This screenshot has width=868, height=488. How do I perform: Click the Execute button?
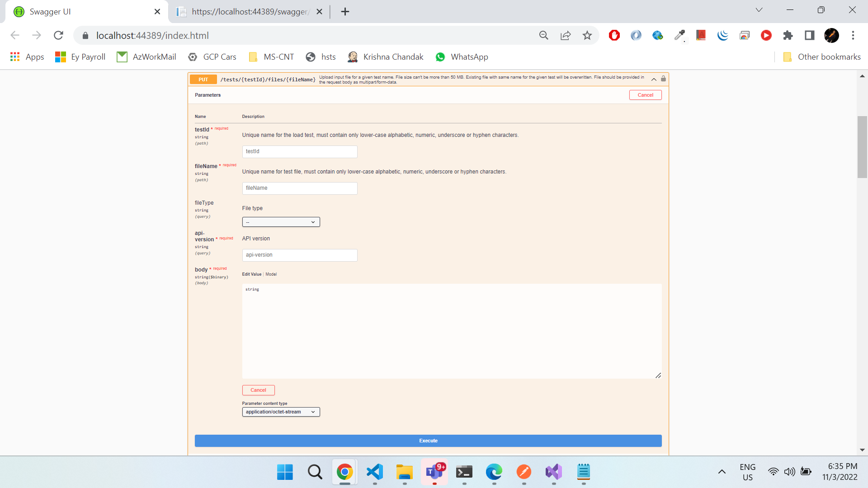tap(428, 441)
